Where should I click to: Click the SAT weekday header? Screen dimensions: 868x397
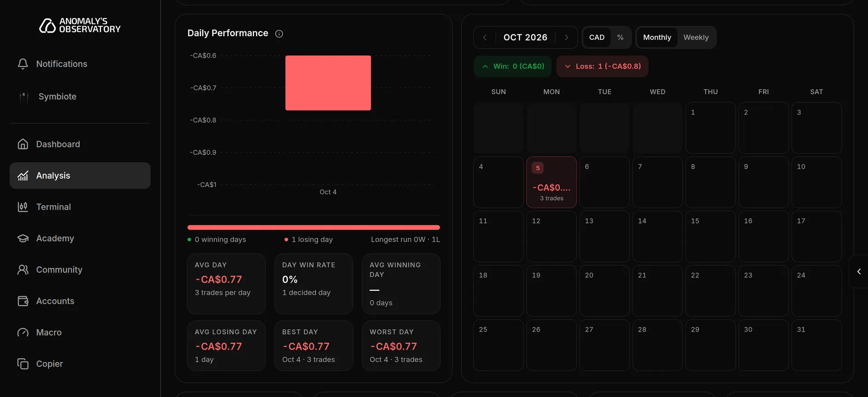pos(816,92)
